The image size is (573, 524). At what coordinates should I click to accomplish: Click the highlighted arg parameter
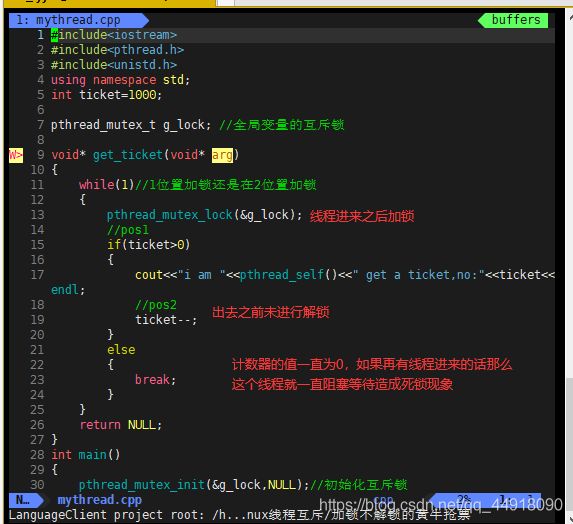(x=222, y=155)
